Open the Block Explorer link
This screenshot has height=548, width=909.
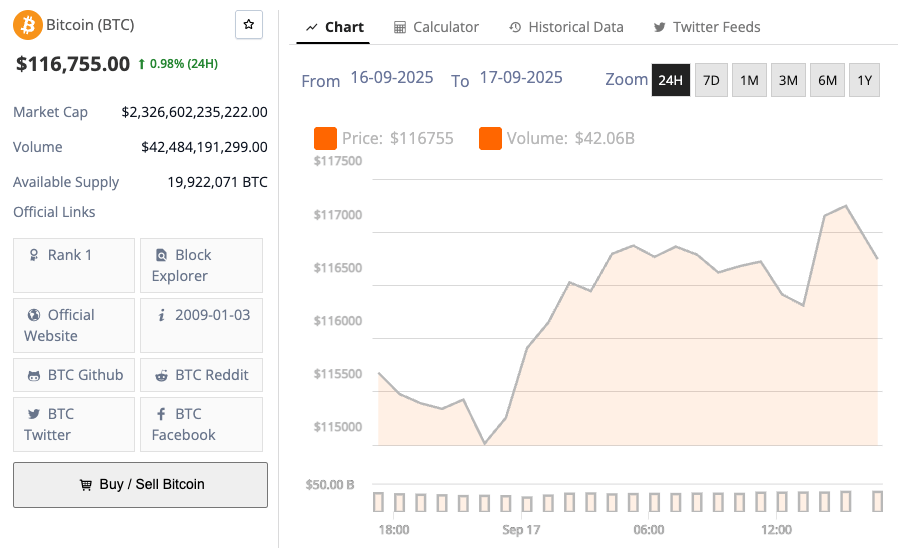201,266
